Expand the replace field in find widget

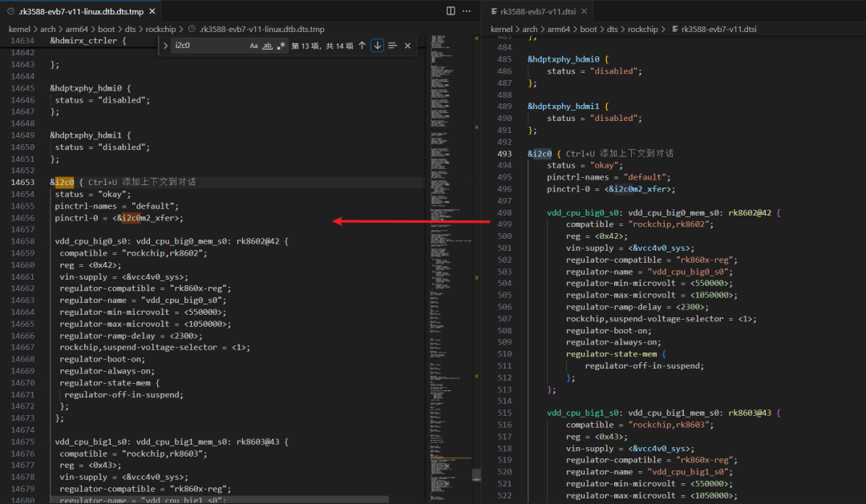coord(166,46)
